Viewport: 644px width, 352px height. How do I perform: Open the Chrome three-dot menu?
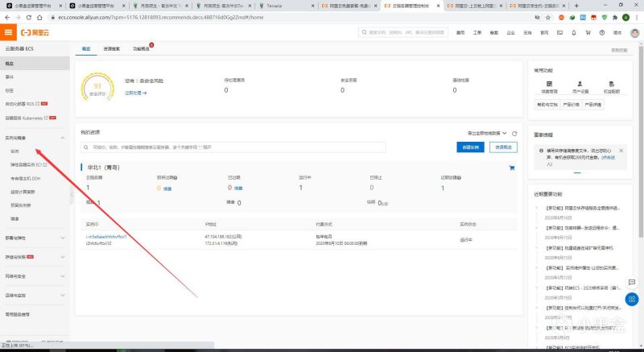coord(636,18)
